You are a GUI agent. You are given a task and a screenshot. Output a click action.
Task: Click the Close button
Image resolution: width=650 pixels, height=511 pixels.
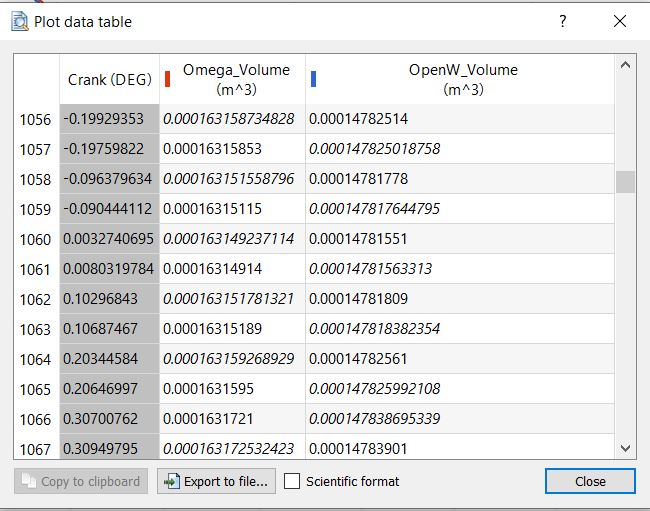pos(590,481)
